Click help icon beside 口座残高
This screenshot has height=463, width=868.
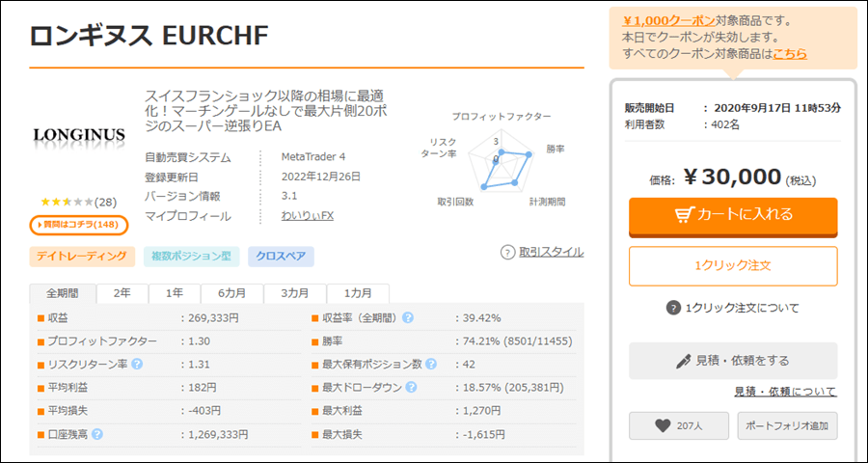pos(97,434)
